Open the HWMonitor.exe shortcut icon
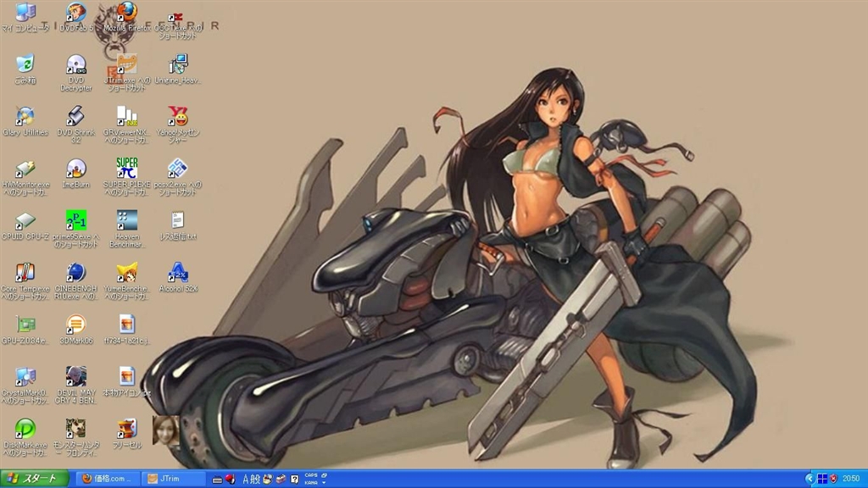Image resolution: width=868 pixels, height=488 pixels. [x=25, y=177]
